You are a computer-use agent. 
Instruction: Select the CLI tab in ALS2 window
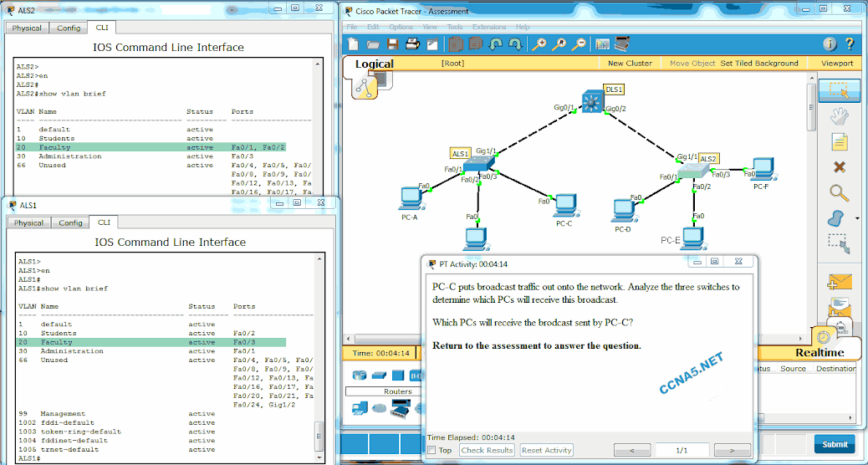[102, 27]
